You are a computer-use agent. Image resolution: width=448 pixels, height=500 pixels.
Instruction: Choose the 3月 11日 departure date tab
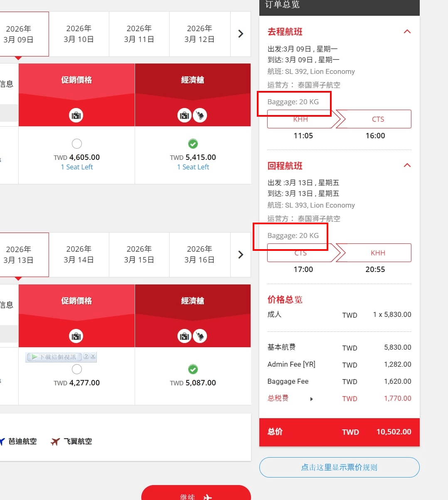pyautogui.click(x=139, y=34)
